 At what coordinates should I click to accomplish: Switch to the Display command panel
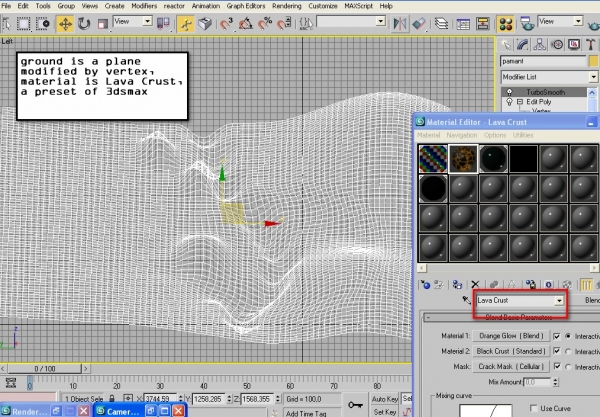574,45
